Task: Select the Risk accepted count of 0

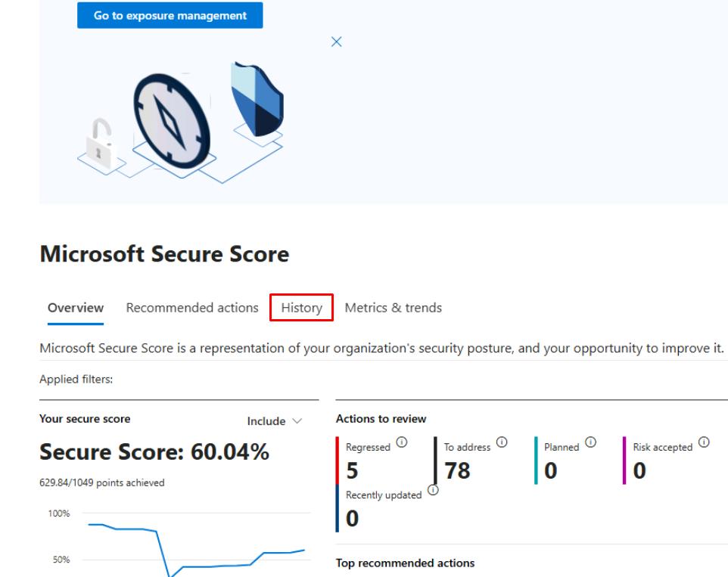Action: coord(639,471)
